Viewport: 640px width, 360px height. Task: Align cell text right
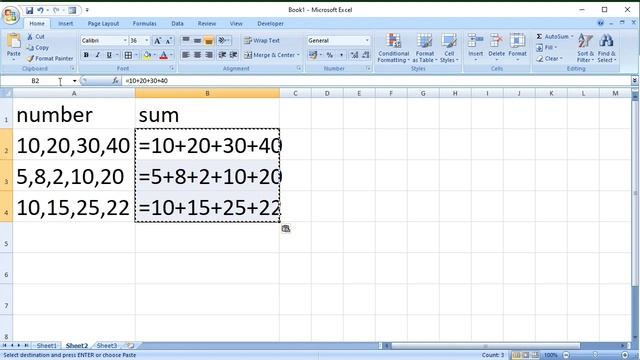(x=209, y=55)
